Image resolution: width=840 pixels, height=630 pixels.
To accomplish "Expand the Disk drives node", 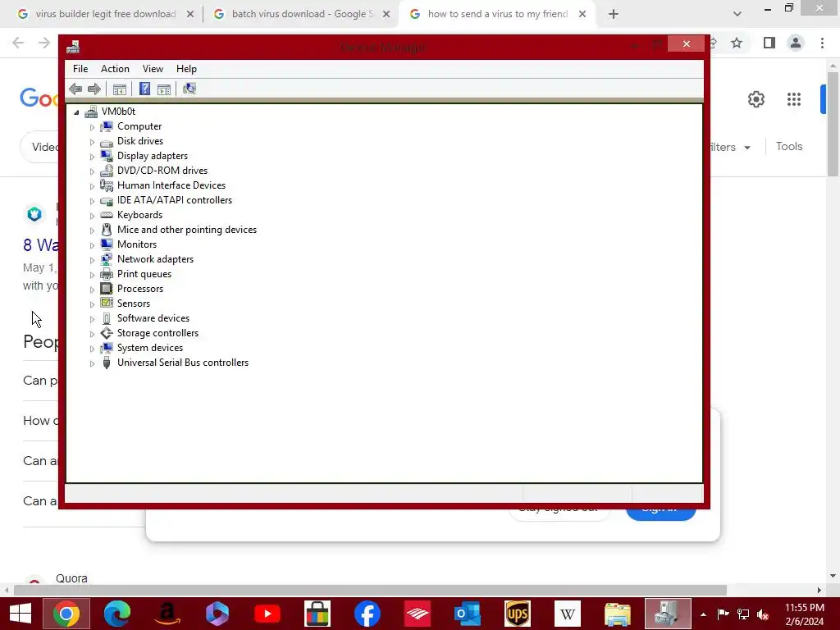I will click(x=92, y=142).
